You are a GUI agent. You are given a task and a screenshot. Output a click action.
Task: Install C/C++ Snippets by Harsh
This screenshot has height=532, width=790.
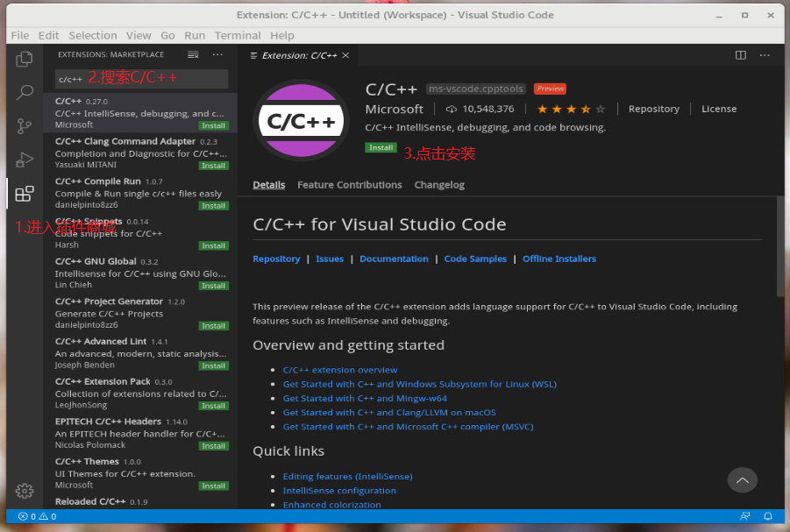(x=214, y=245)
